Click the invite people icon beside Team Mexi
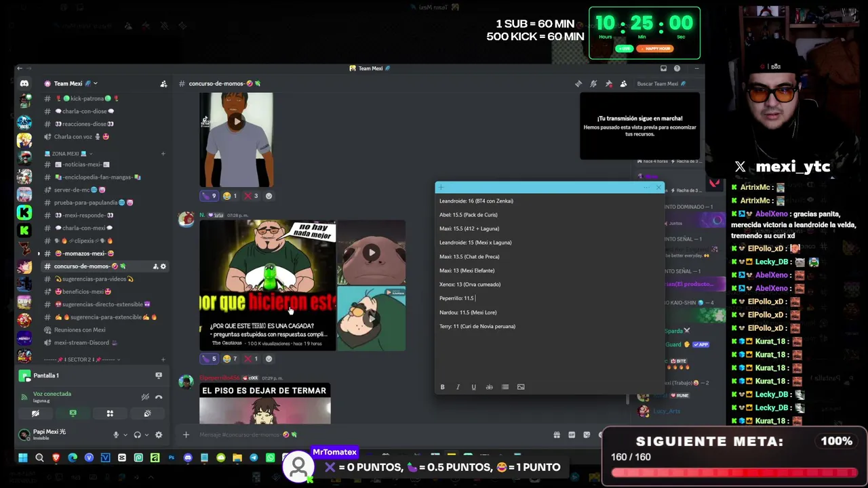Viewport: 868px width, 488px height. coord(163,84)
